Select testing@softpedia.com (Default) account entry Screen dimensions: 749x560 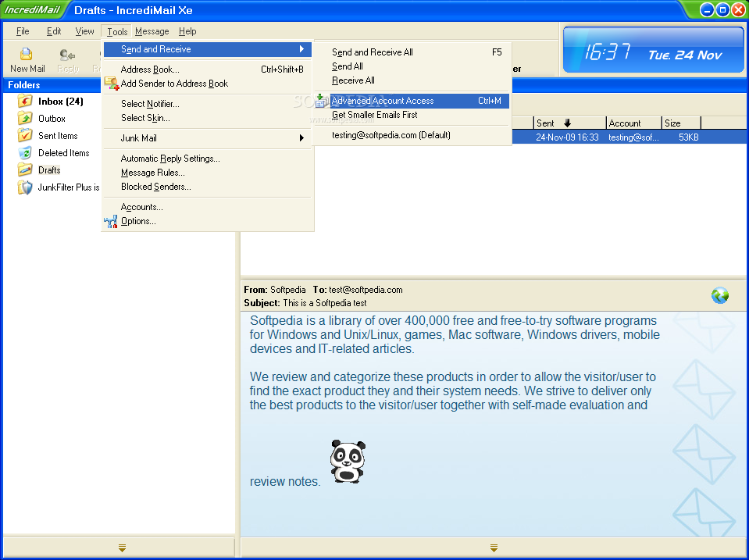click(x=413, y=135)
